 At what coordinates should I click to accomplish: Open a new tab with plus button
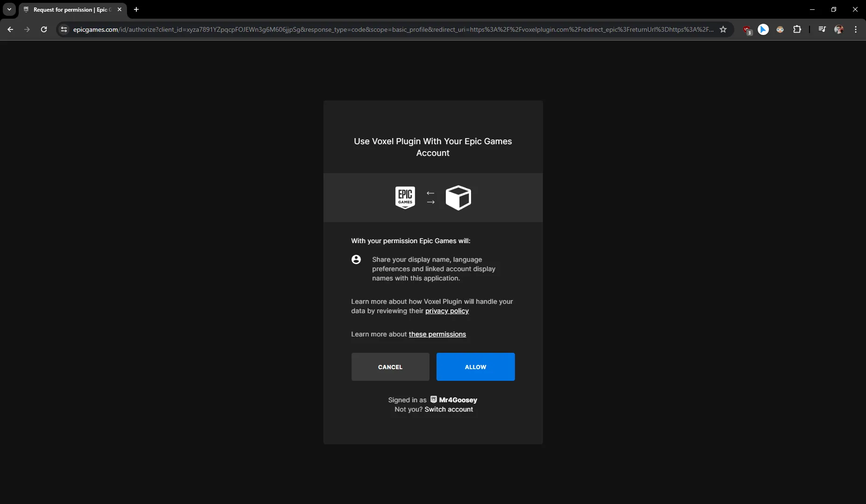point(136,9)
